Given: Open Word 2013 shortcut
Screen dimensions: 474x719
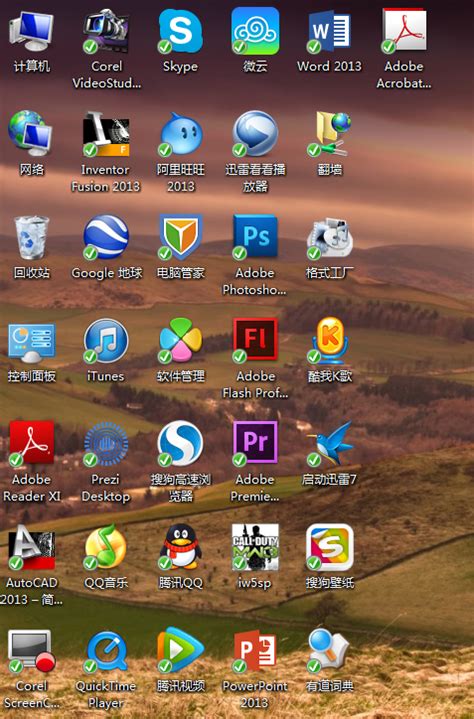Looking at the screenshot, I should (x=329, y=31).
